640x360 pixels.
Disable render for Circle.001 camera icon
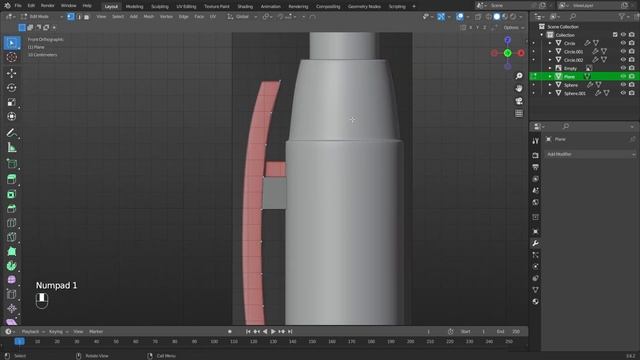point(631,51)
